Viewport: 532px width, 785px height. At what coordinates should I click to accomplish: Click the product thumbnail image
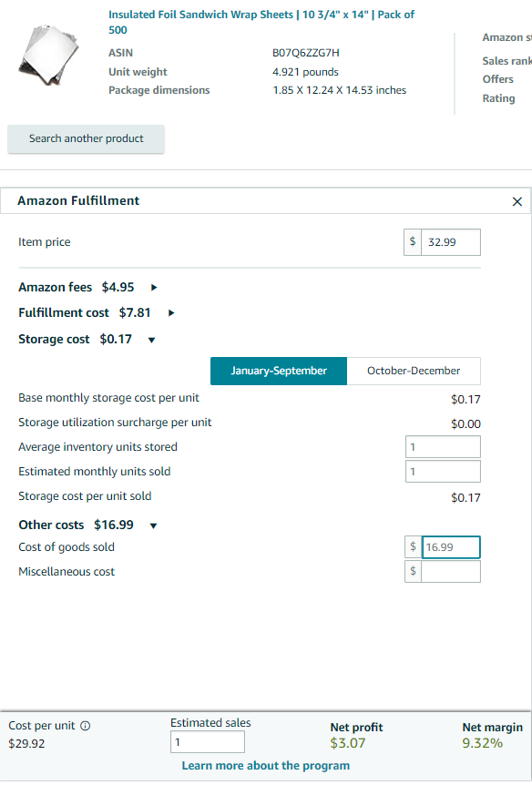click(x=48, y=55)
